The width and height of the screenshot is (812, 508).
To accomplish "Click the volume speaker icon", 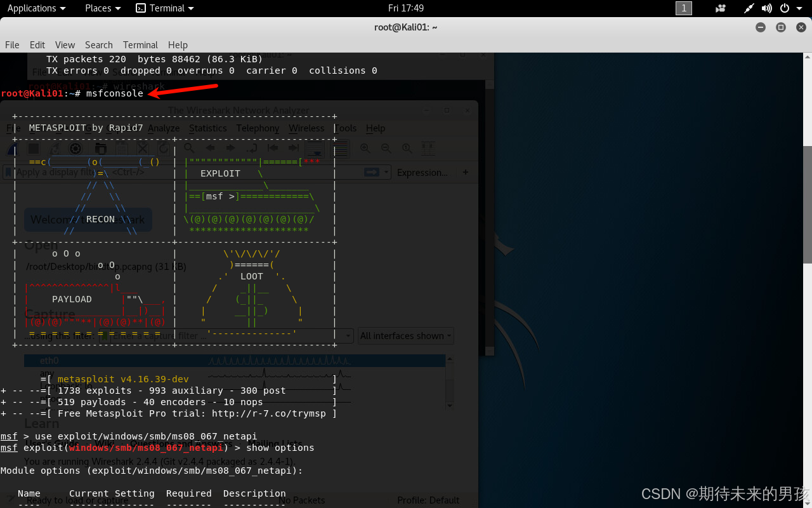I will pos(766,8).
